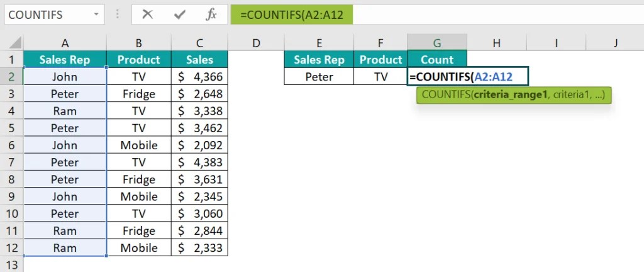Click the Name Box showing COUNTIFS
644x272 pixels.
pos(44,14)
